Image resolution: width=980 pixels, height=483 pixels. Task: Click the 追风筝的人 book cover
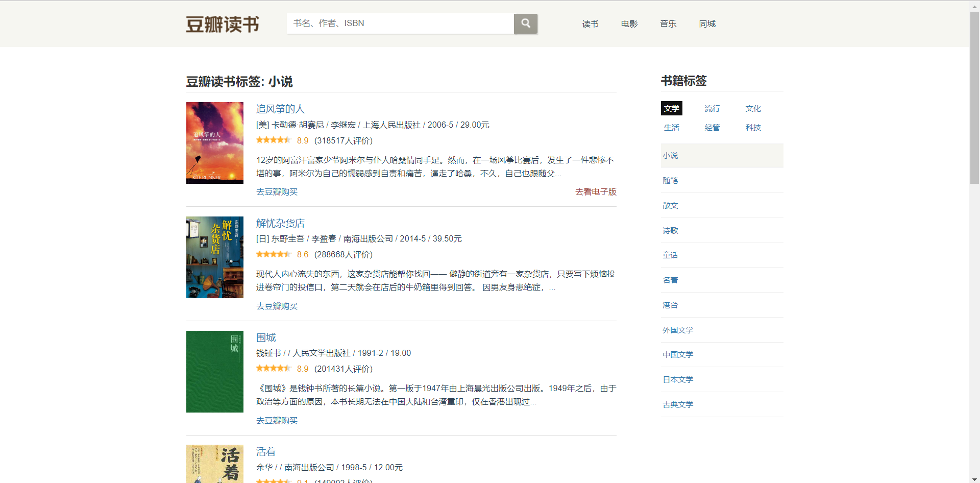click(215, 143)
